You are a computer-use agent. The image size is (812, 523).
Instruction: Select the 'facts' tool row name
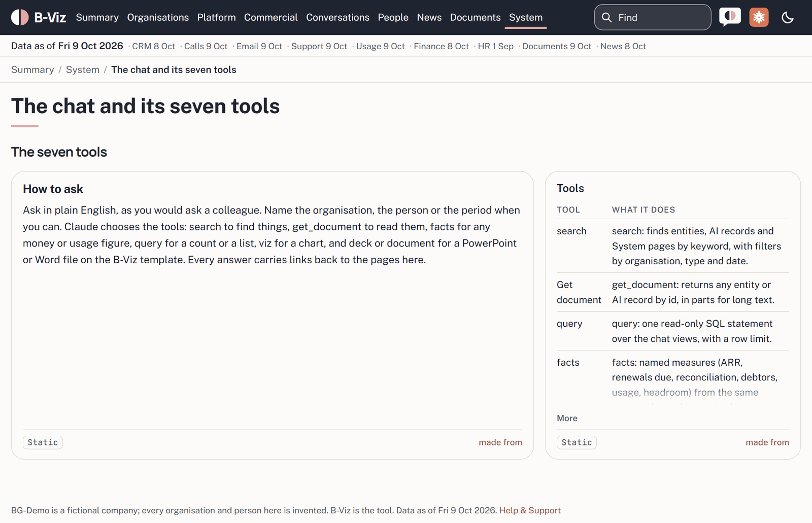coord(568,362)
